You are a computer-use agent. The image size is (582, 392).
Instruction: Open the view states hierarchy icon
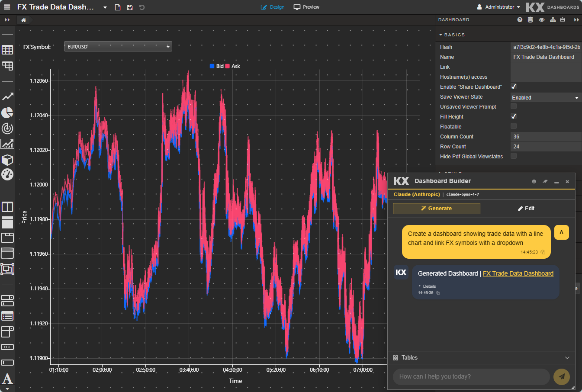point(553,20)
